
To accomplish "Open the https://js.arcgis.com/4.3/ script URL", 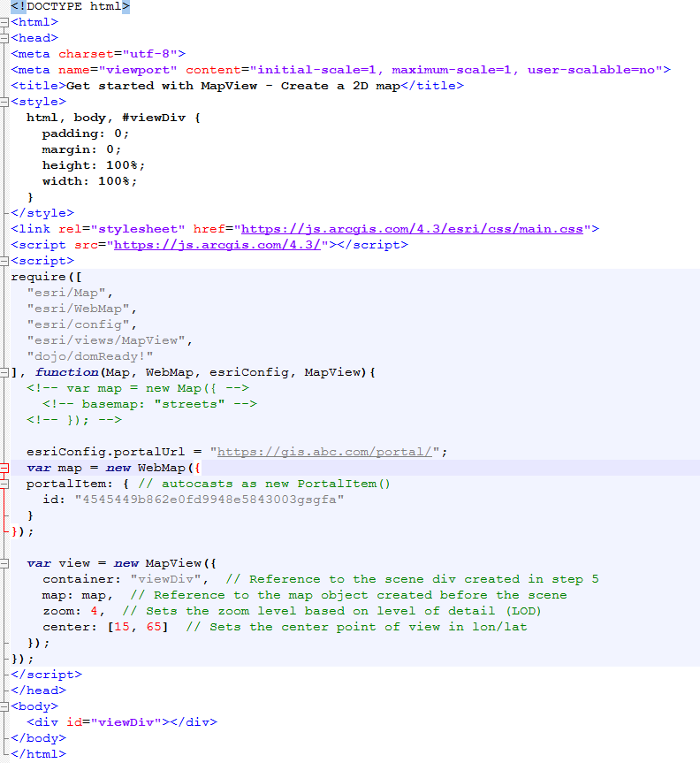I will click(x=217, y=245).
